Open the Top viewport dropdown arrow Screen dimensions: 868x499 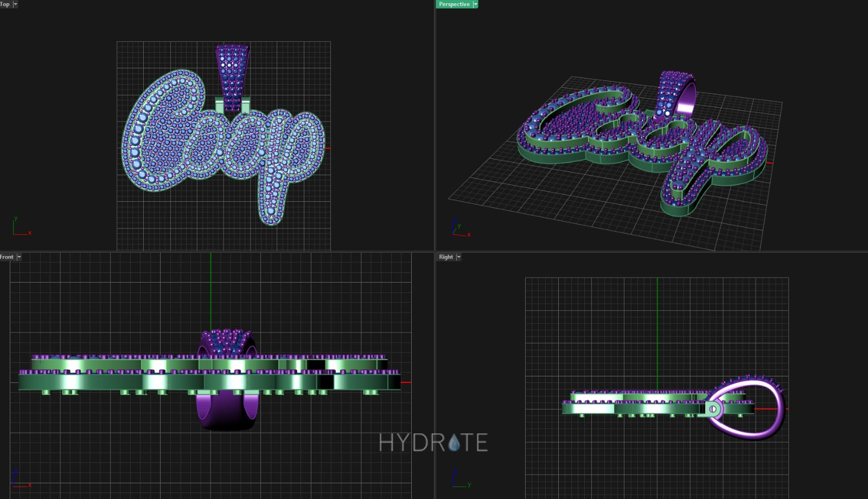15,4
